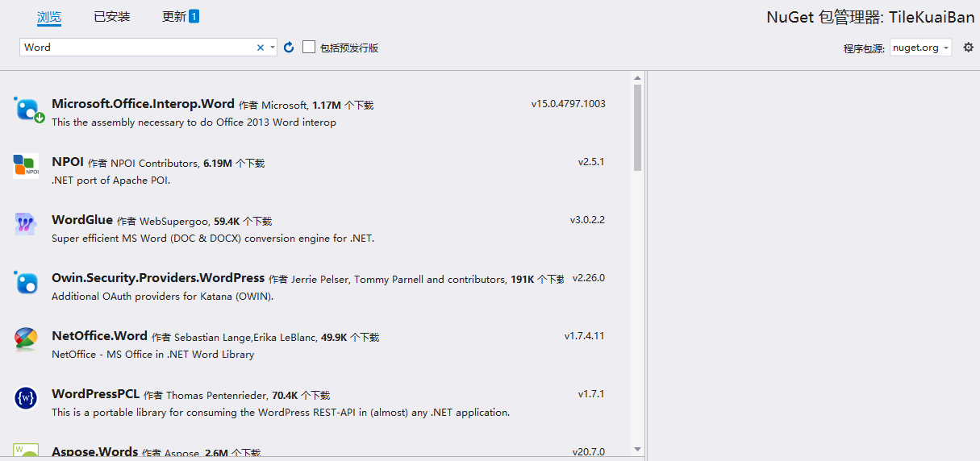This screenshot has width=980, height=461.
Task: Click the WordGlue package icon
Action: [x=26, y=223]
